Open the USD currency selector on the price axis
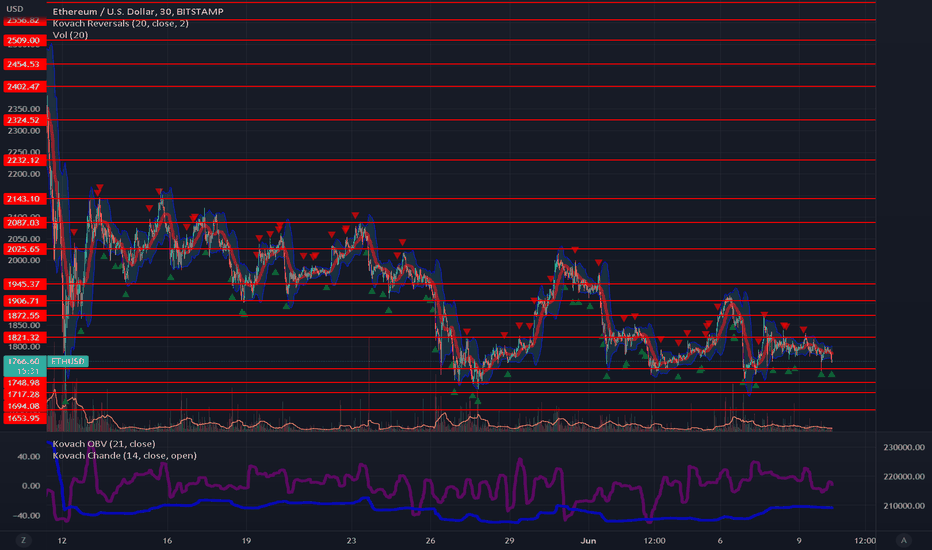The height and width of the screenshot is (550, 932). [x=15, y=9]
